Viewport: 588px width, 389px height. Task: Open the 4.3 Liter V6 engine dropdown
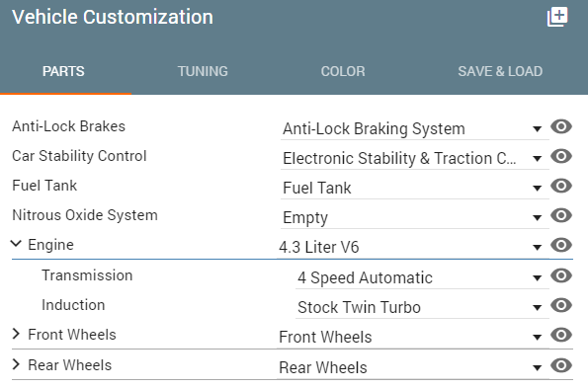[413, 248]
